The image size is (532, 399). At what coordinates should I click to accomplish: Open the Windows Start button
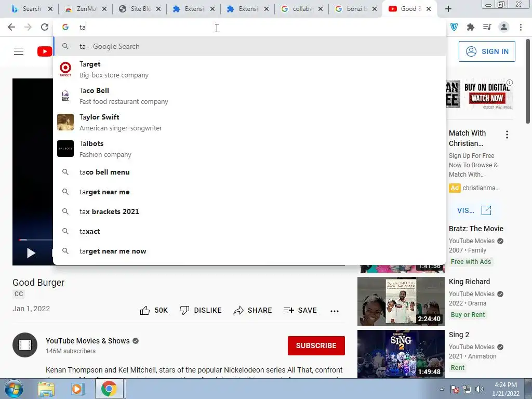tap(14, 389)
